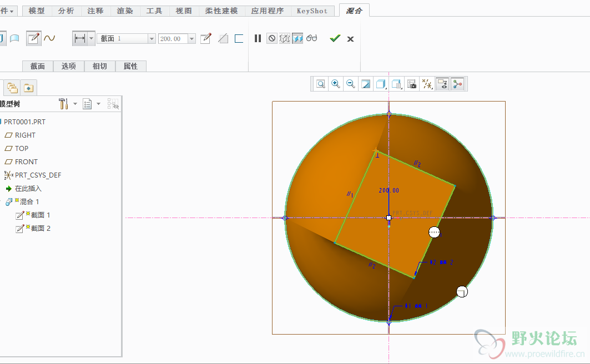Open the 分析 ribbon tab
590x364 pixels.
(x=66, y=11)
